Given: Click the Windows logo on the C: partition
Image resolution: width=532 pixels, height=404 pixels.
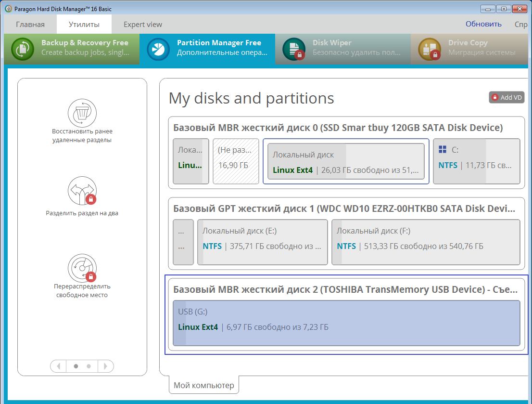Looking at the screenshot, I should coord(443,149).
